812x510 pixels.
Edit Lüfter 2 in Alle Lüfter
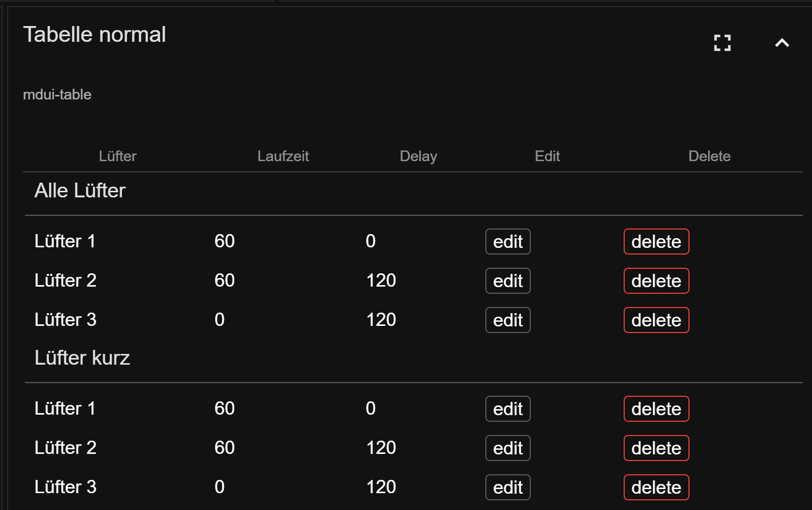click(508, 281)
